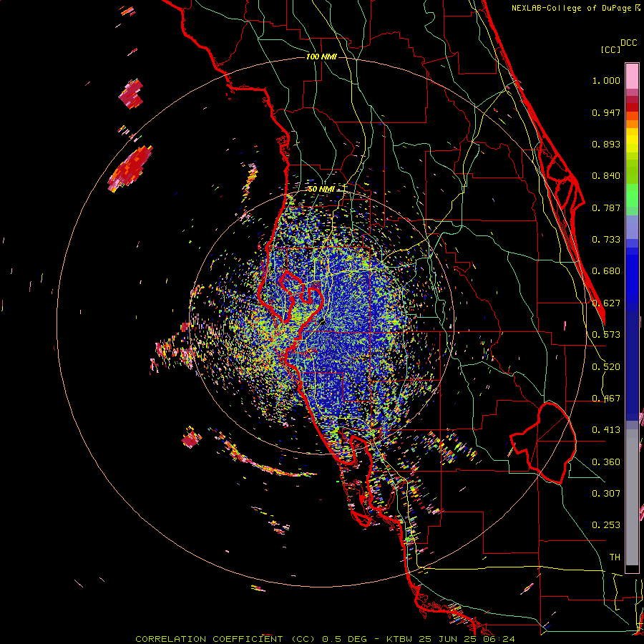
Task: Click the 0.360 scale value
Action: pos(606,462)
